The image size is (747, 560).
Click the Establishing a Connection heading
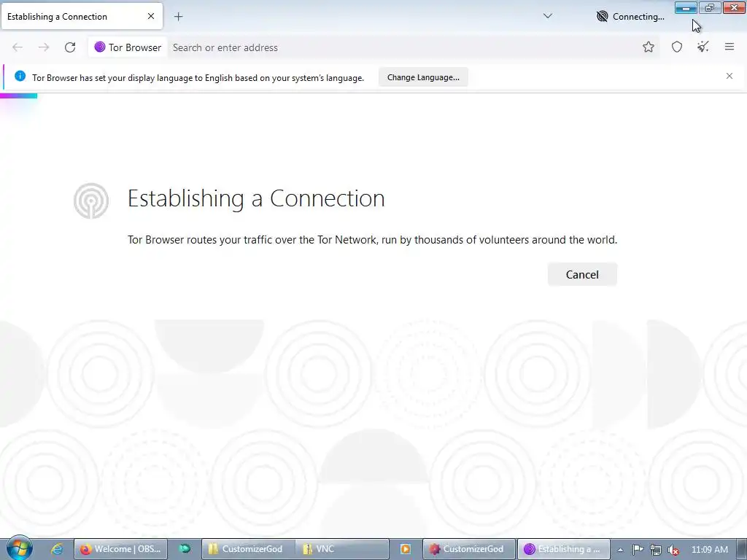coord(256,198)
